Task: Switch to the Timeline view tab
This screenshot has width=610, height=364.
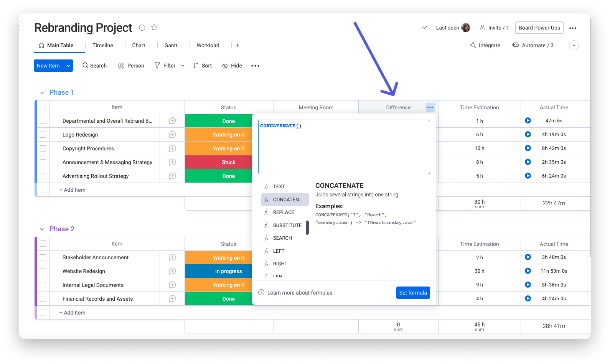Action: click(x=103, y=45)
